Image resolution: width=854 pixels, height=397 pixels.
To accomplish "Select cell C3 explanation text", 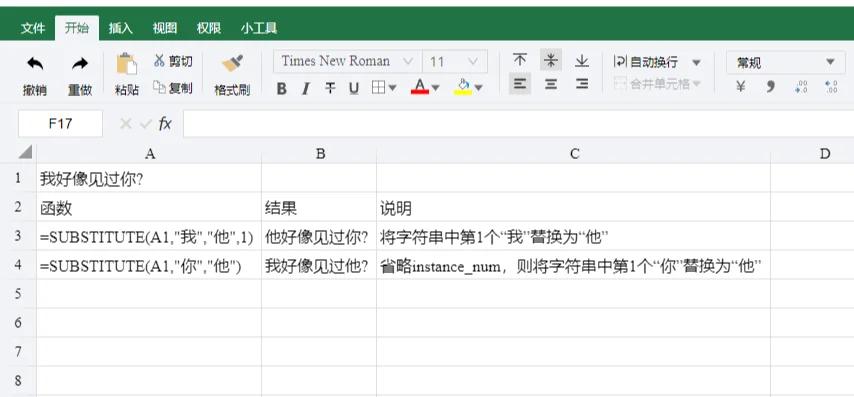I will 574,236.
